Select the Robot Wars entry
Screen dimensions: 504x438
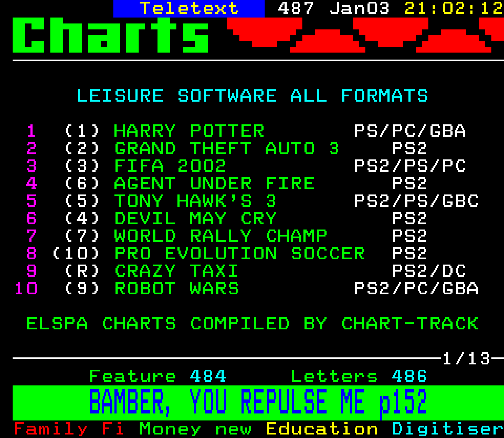click(176, 289)
